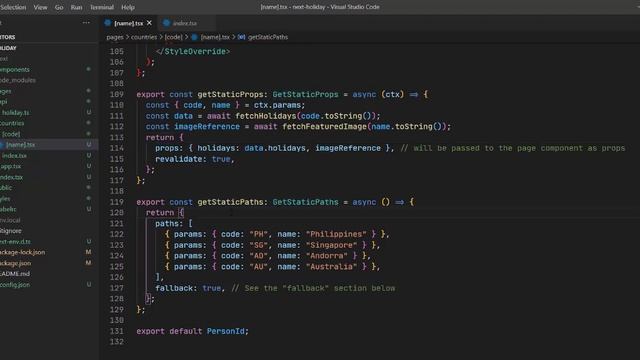This screenshot has height=360, width=640.
Task: Open the Go menu
Action: pyautogui.click(x=59, y=7)
